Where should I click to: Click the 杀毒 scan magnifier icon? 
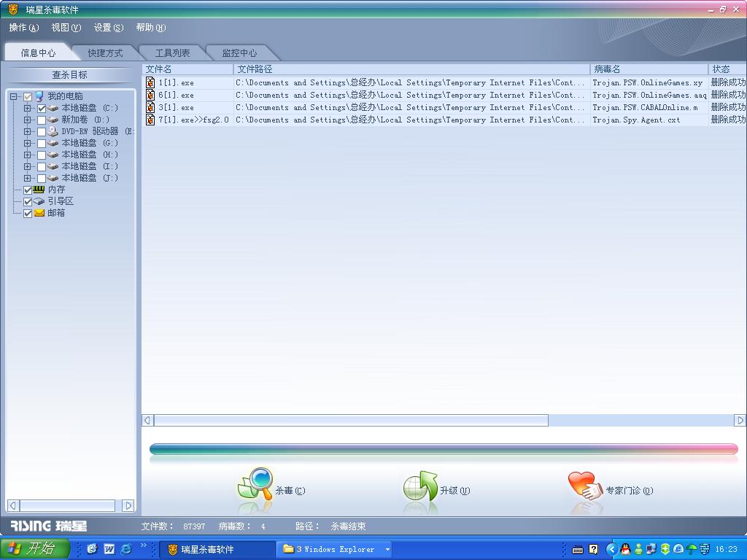(x=255, y=484)
